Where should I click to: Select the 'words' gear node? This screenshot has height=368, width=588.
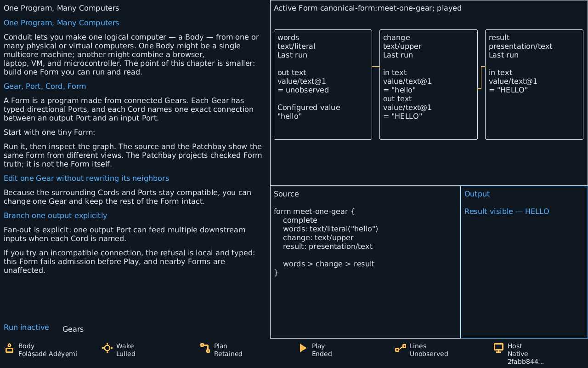point(323,85)
